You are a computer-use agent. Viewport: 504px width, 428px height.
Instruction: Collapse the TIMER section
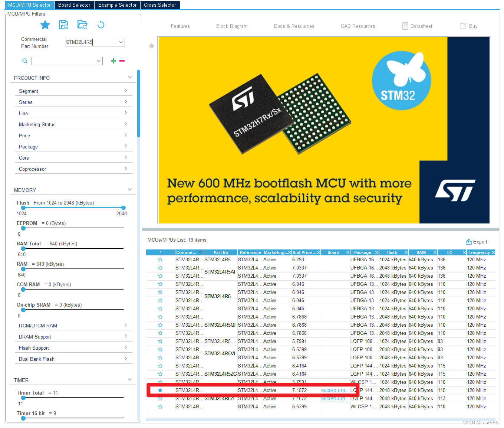130,380
